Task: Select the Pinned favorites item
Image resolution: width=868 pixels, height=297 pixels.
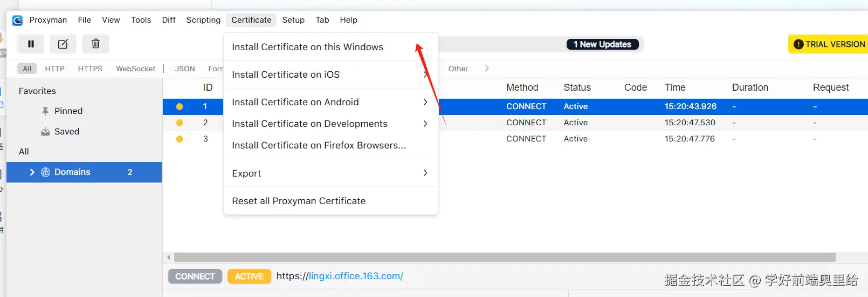Action: [68, 111]
